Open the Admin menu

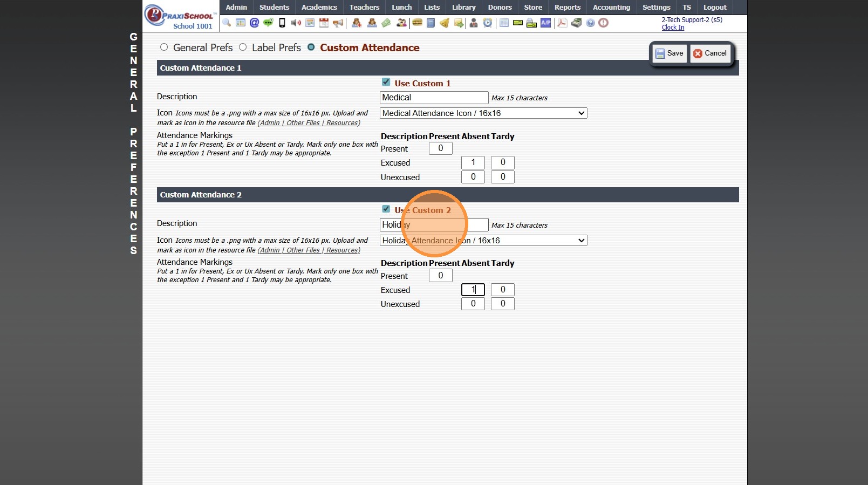[x=236, y=8]
